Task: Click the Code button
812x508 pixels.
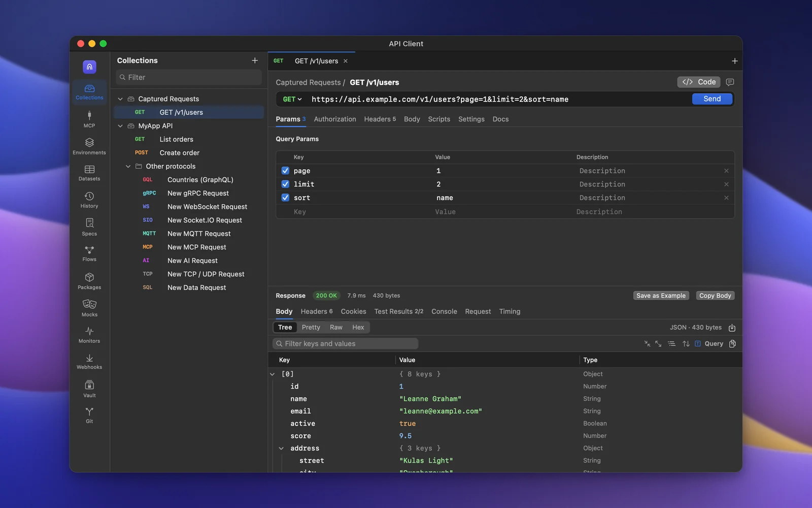Action: 699,82
